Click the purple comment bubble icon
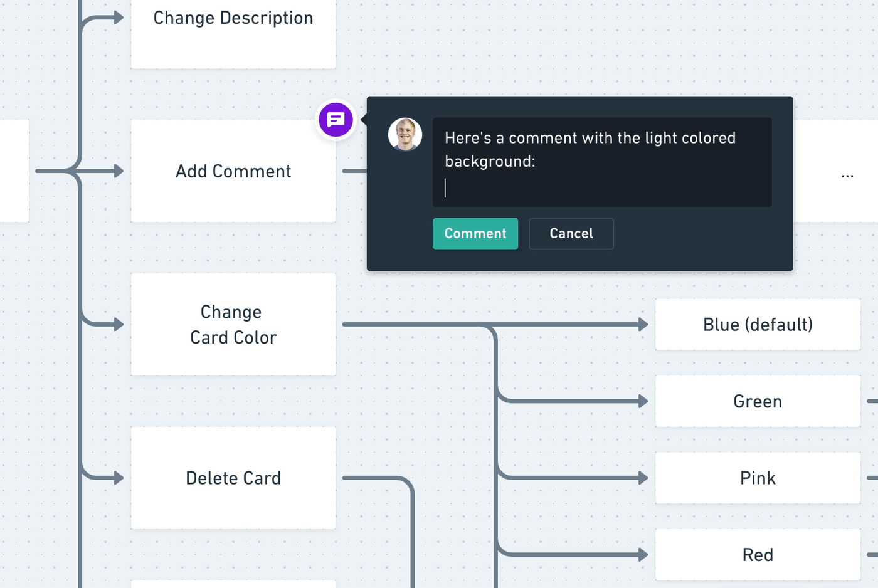This screenshot has height=588, width=878. coord(336,120)
